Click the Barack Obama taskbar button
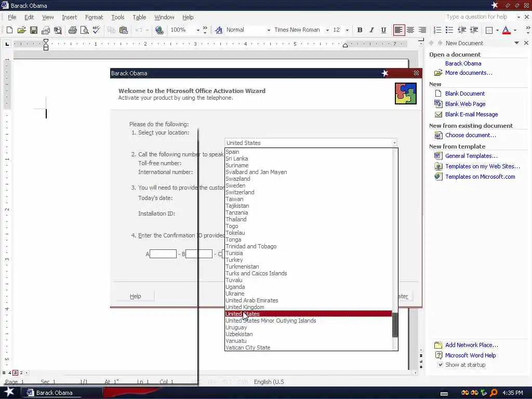Viewport: 532px width, 399px height. 62,393
